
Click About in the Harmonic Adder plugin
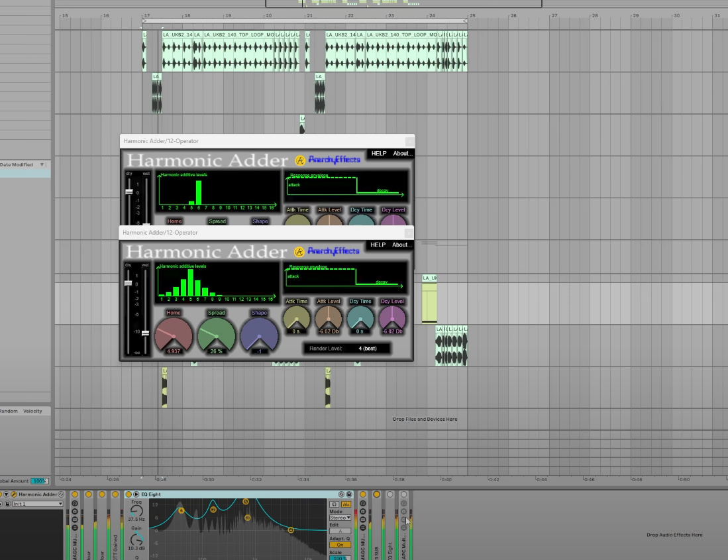pyautogui.click(x=401, y=245)
